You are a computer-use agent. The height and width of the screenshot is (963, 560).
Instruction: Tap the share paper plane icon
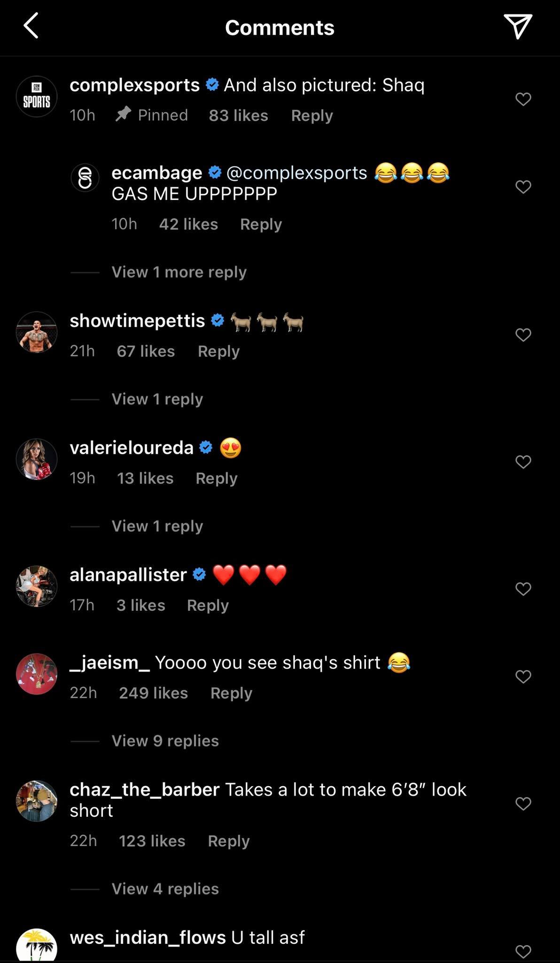tap(517, 26)
